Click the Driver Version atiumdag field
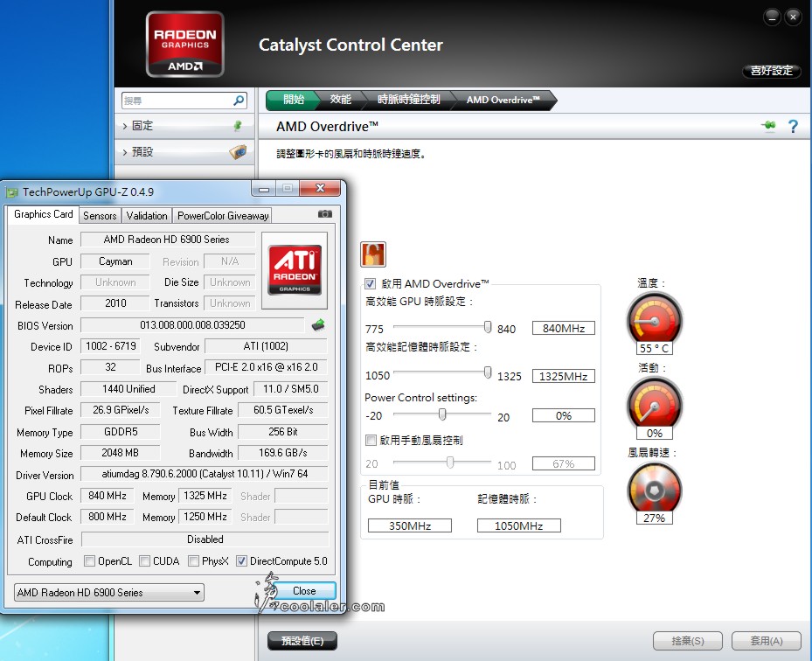812x661 pixels. [205, 474]
